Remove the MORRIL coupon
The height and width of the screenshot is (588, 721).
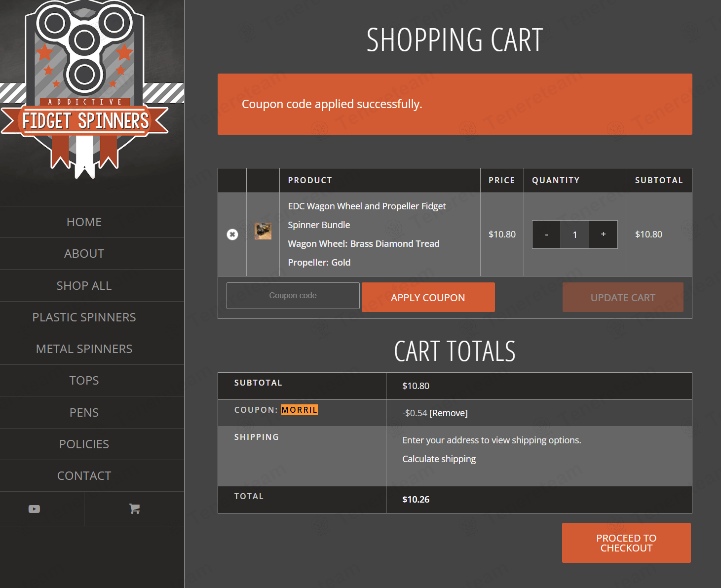(x=449, y=413)
